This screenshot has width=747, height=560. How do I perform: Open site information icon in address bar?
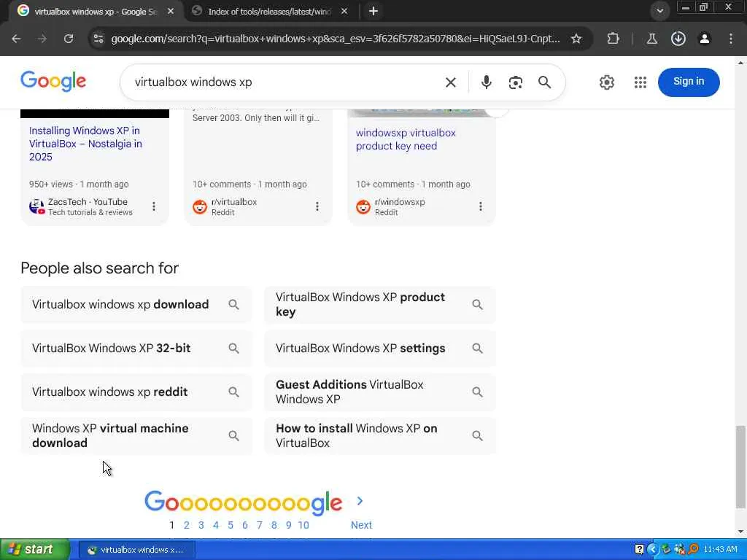tap(98, 39)
